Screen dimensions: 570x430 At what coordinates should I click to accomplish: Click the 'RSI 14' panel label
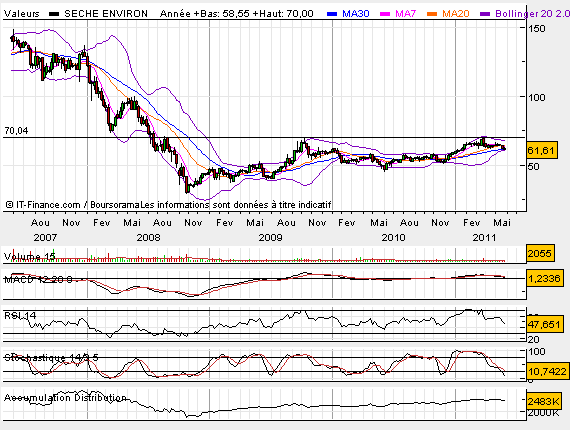tap(20, 315)
